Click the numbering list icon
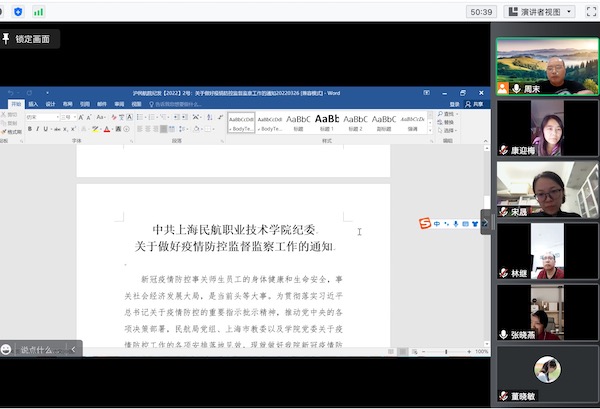 [152, 117]
